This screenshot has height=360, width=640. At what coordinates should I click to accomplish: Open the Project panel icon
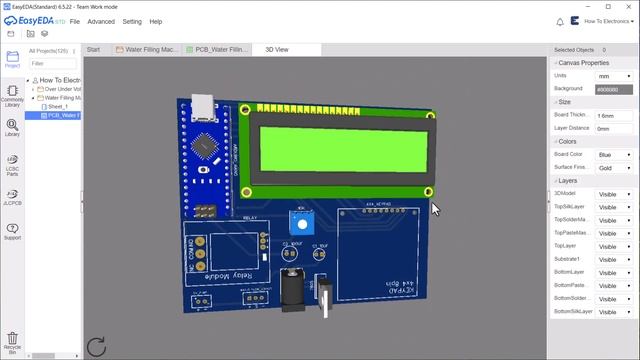[12, 59]
